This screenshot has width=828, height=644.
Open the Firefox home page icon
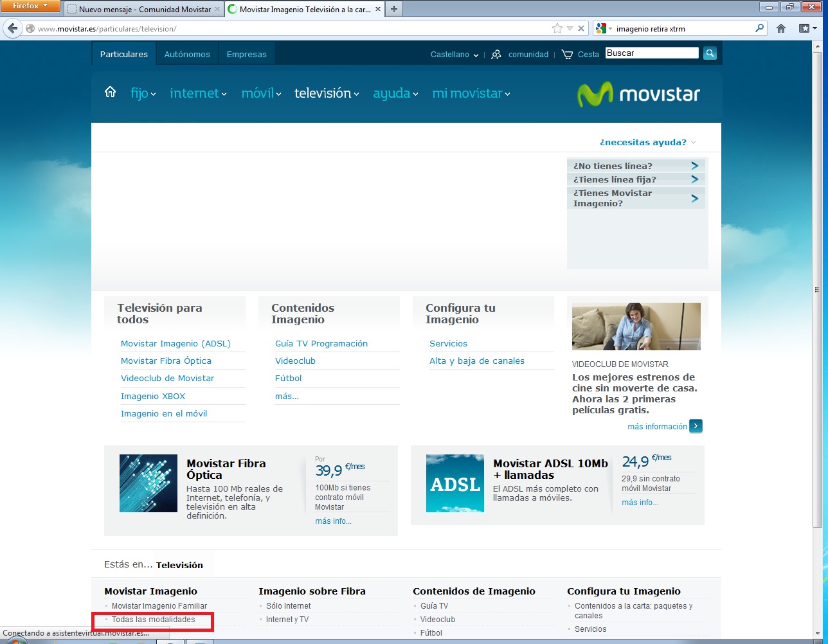pos(781,28)
